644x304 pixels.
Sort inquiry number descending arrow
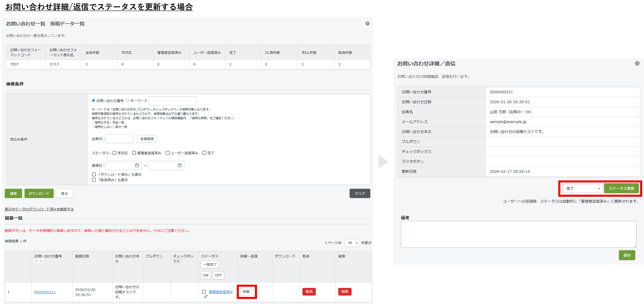pos(41,261)
